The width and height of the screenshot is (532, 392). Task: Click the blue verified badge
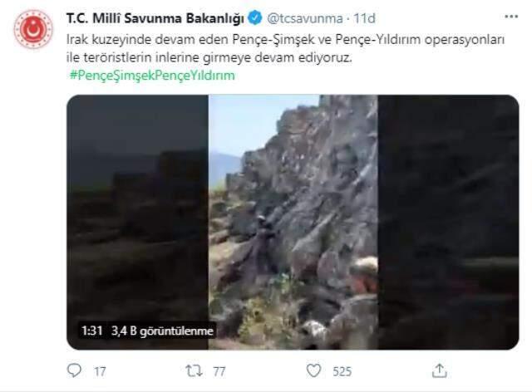pos(255,18)
